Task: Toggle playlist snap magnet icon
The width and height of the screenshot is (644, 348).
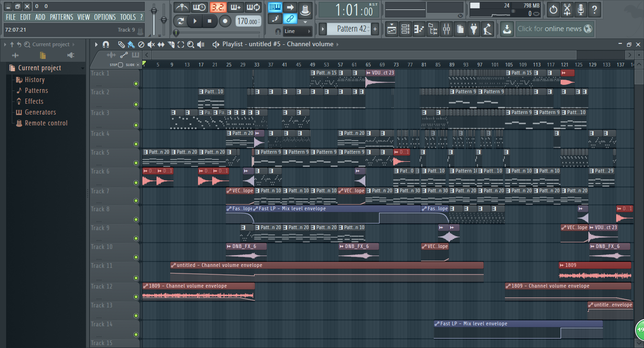Action: pyautogui.click(x=106, y=44)
